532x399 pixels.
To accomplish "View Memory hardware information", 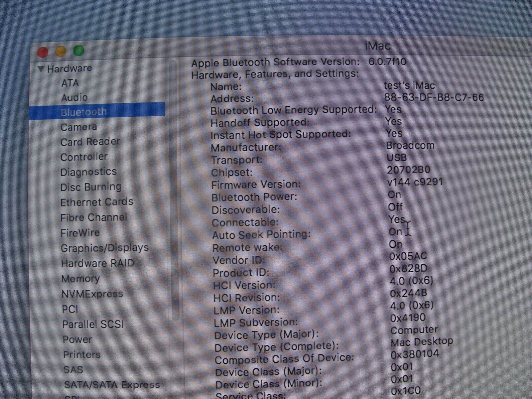I will pos(80,279).
